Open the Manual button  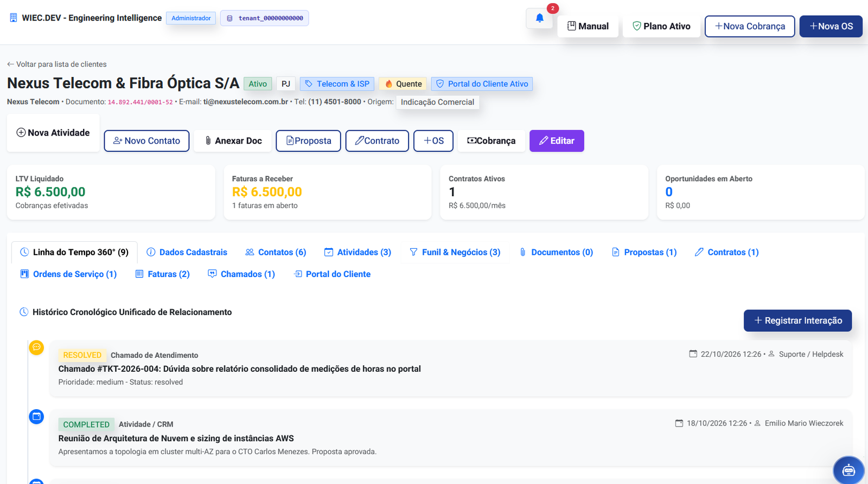coord(588,26)
